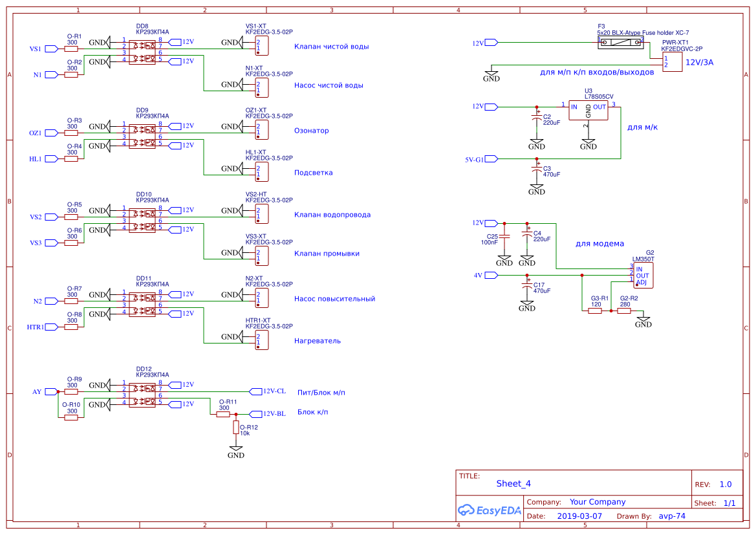Click the Drawn By entry avp-74
This screenshot has height=535, width=756.
point(674,516)
